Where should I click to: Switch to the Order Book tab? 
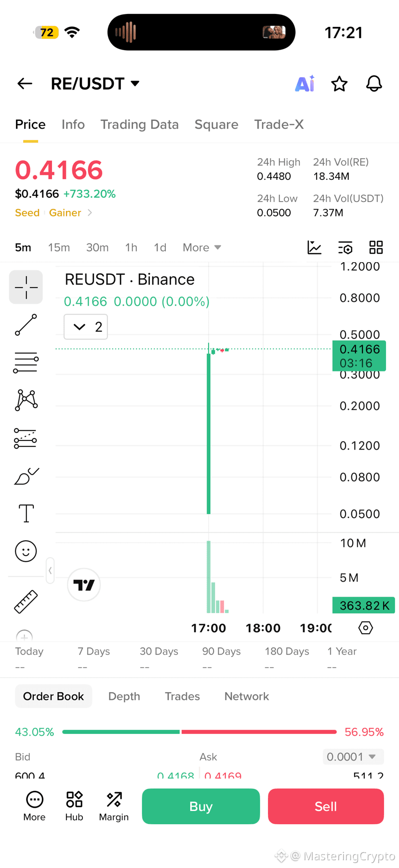(x=53, y=696)
